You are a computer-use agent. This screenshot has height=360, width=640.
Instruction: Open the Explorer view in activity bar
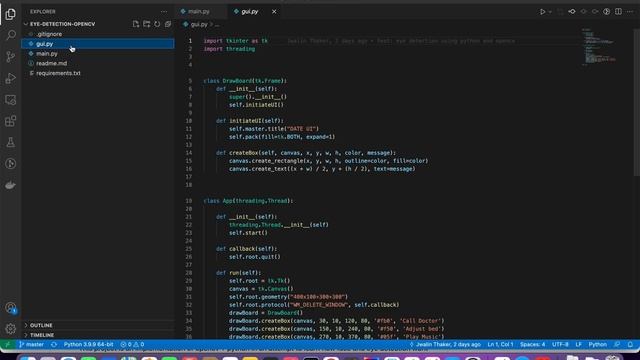(11, 14)
